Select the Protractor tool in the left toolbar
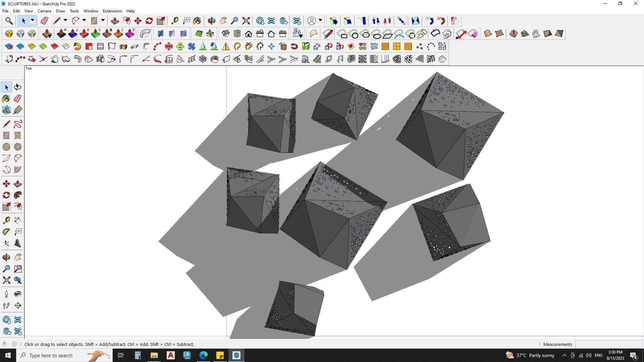 point(6,232)
